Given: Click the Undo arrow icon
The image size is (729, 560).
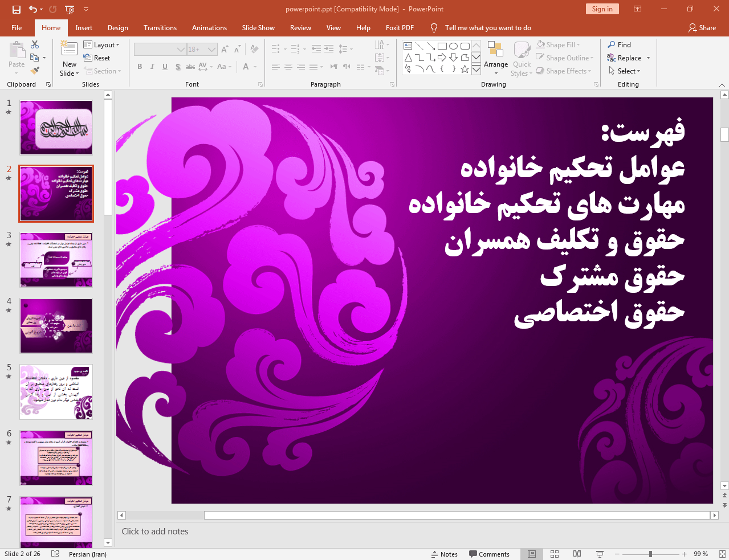Looking at the screenshot, I should coord(33,9).
